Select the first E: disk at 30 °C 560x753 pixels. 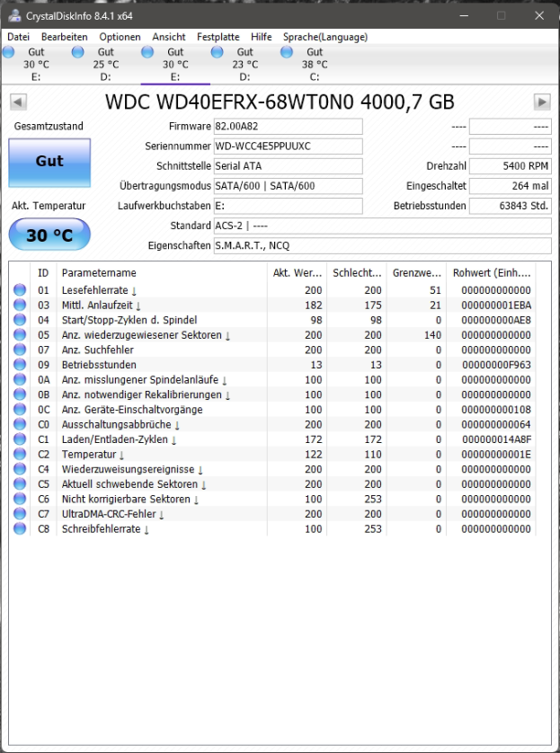pyautogui.click(x=36, y=65)
